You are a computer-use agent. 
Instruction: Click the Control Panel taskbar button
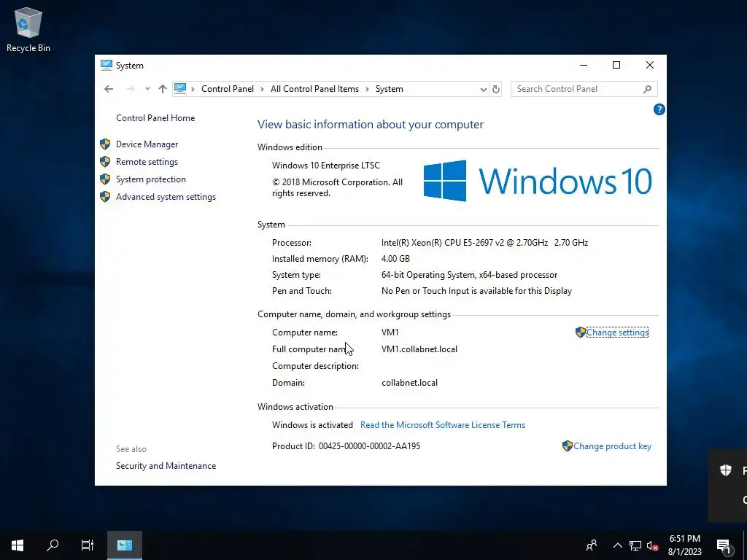[x=124, y=545]
